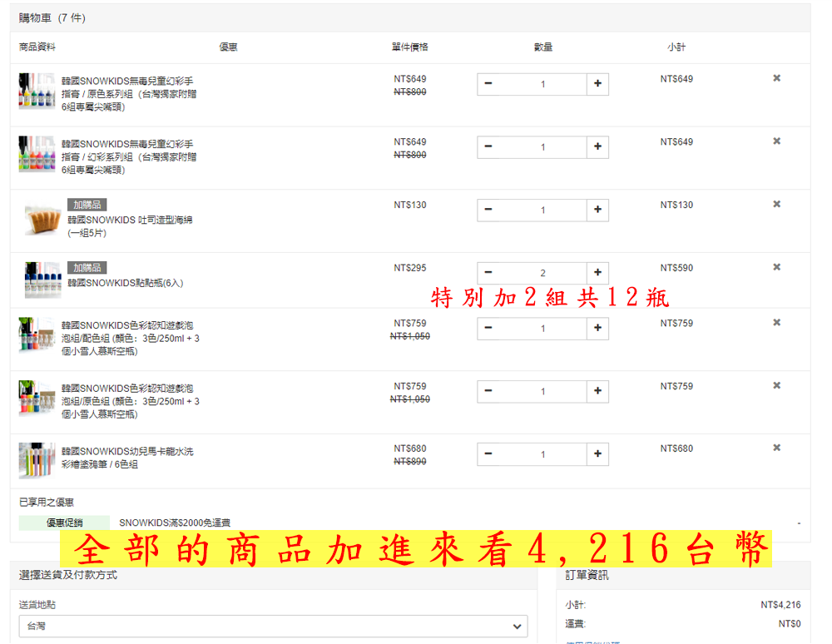Viewport: 832px width, 644px height.
Task: Click the 優惠促銷 promotion tag
Action: pos(64,523)
